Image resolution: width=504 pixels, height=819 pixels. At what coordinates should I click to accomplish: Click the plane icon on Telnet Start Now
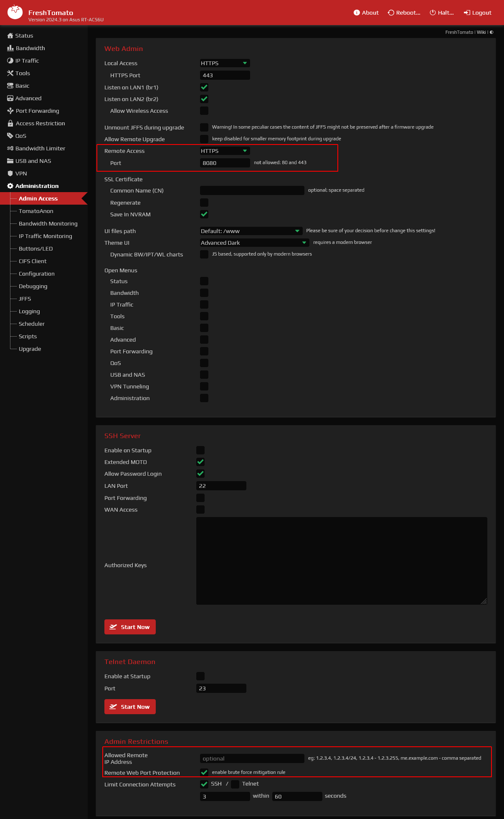[x=113, y=707]
